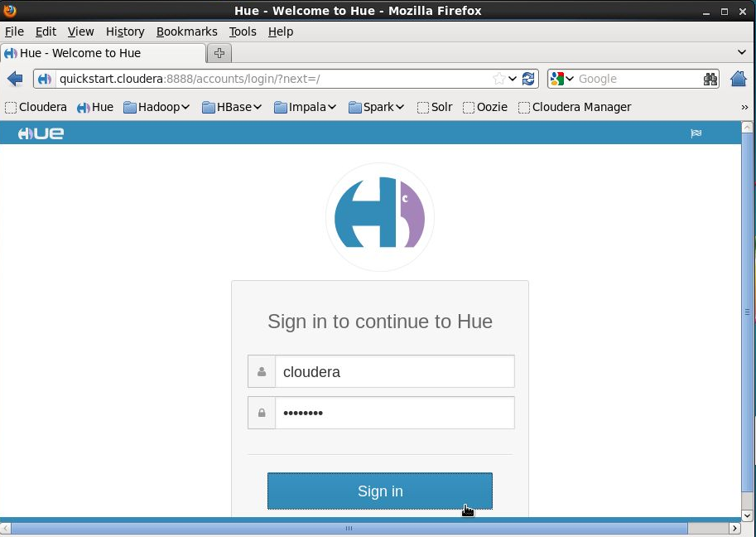Open the Tools menu
756x537 pixels.
tap(243, 31)
